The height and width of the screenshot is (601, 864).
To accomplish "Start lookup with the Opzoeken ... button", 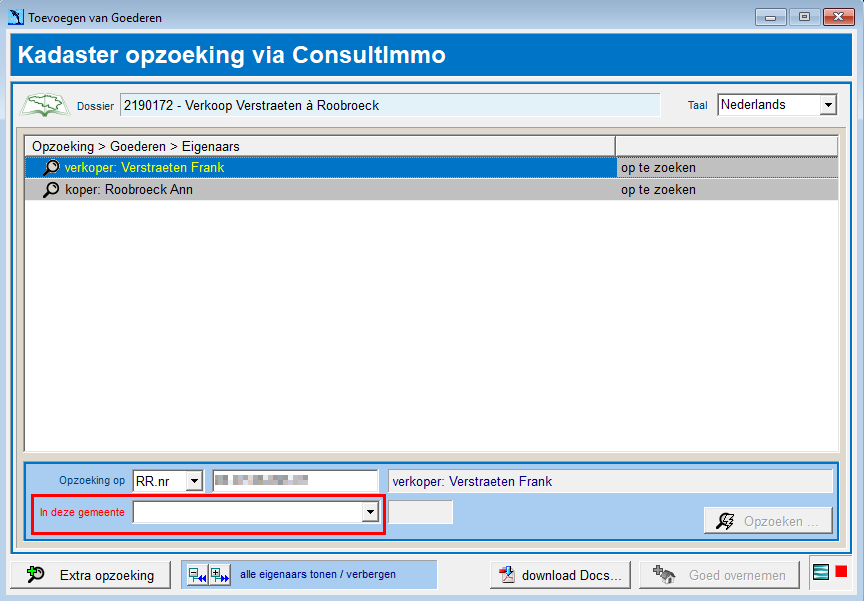I will pos(768,521).
